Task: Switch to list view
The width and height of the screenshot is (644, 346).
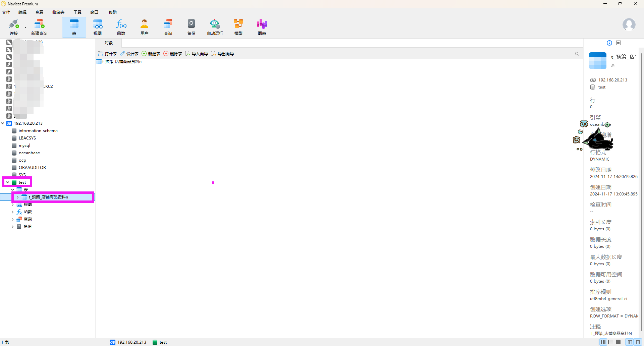Action: point(610,342)
